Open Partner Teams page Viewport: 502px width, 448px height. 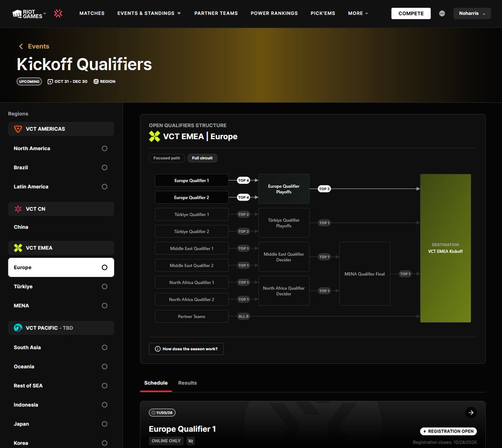click(216, 13)
